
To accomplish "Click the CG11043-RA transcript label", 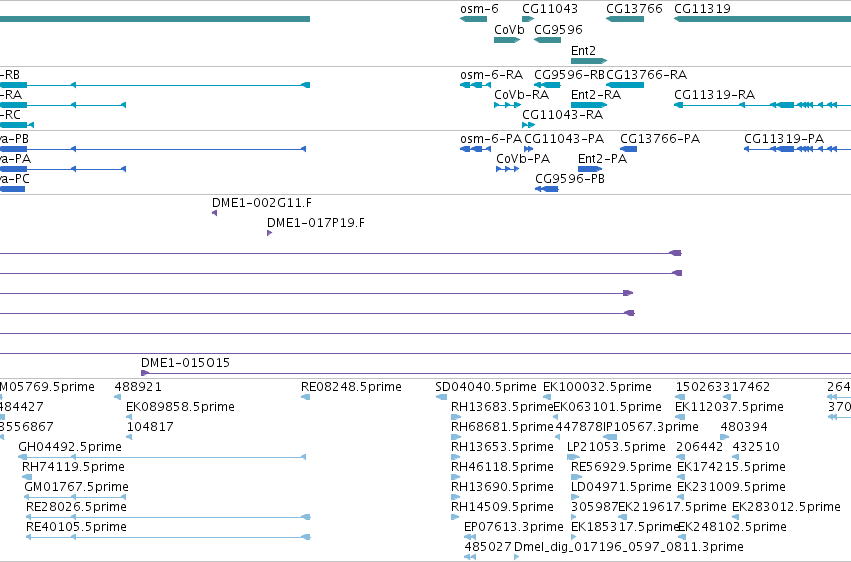I will tap(562, 114).
